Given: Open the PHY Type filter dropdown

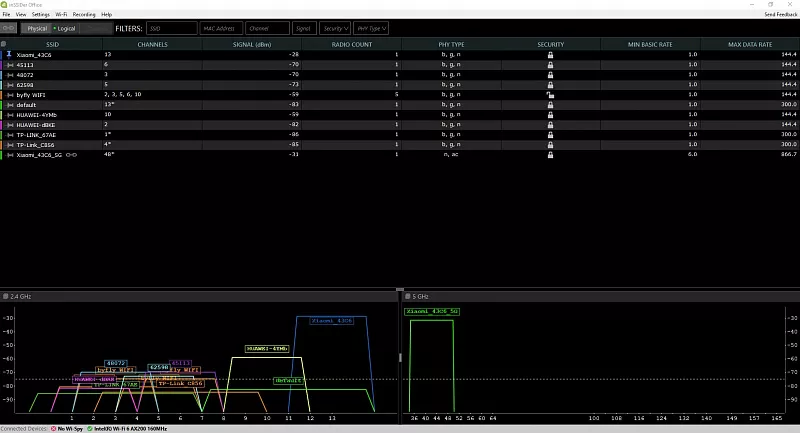Looking at the screenshot, I should pyautogui.click(x=371, y=29).
